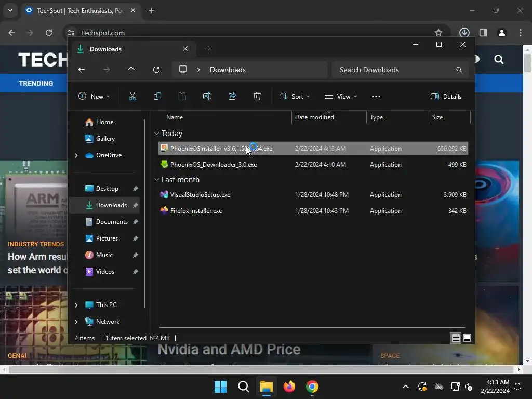Screen dimensions: 532x399
Task: Sort by the Type column header
Action: pyautogui.click(x=376, y=117)
